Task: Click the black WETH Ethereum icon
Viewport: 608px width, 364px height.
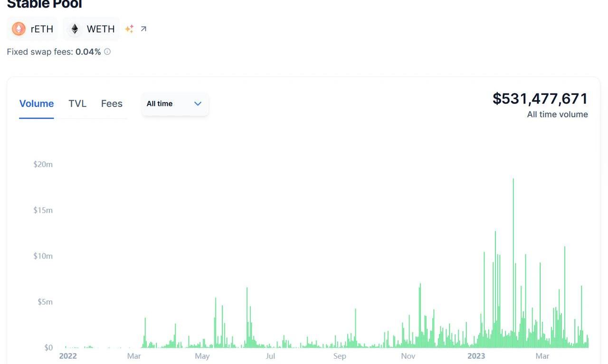Action: [x=75, y=29]
